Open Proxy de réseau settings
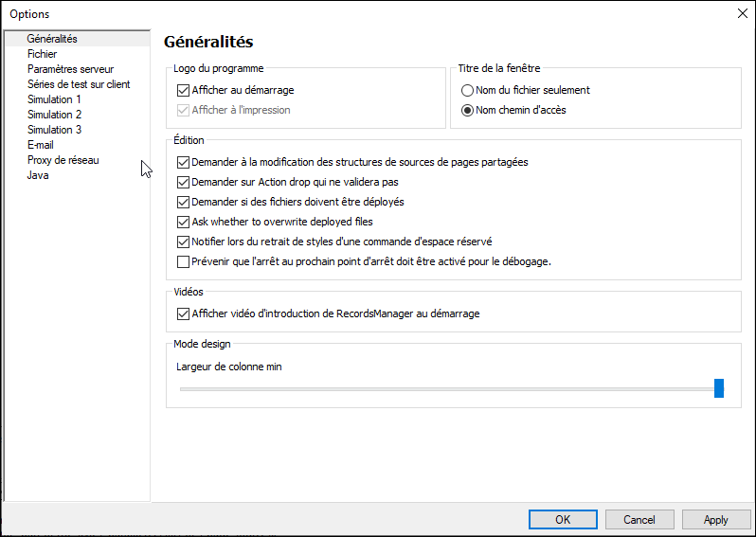The image size is (756, 537). [x=63, y=160]
